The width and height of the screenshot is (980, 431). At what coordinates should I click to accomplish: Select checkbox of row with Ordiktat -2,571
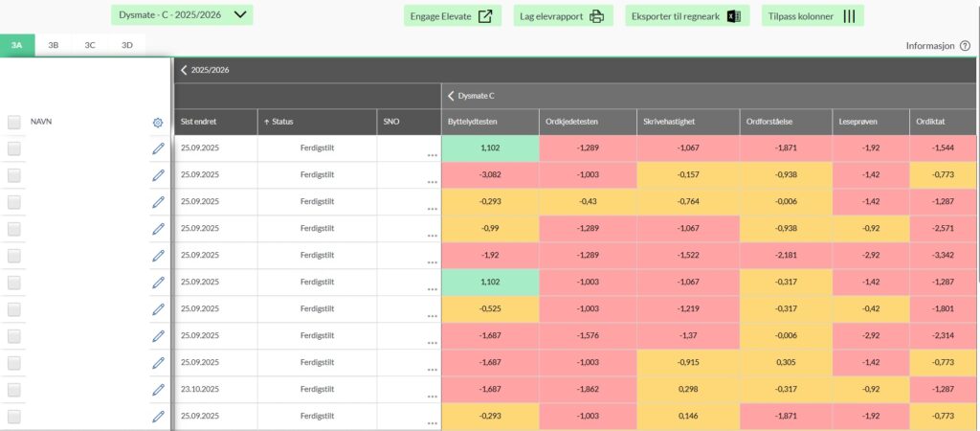tap(14, 230)
